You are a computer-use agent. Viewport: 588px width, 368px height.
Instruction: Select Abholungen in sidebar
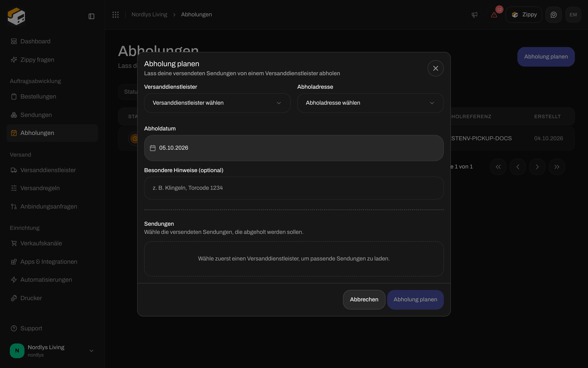(x=52, y=133)
